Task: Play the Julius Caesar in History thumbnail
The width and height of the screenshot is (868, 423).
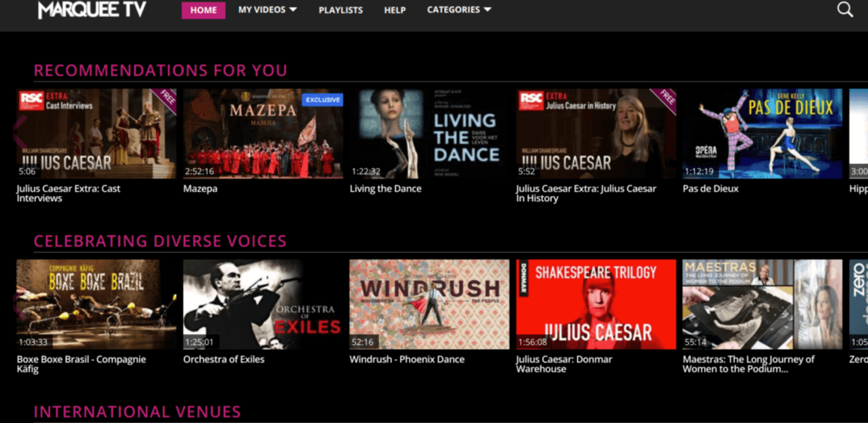Action: click(596, 134)
